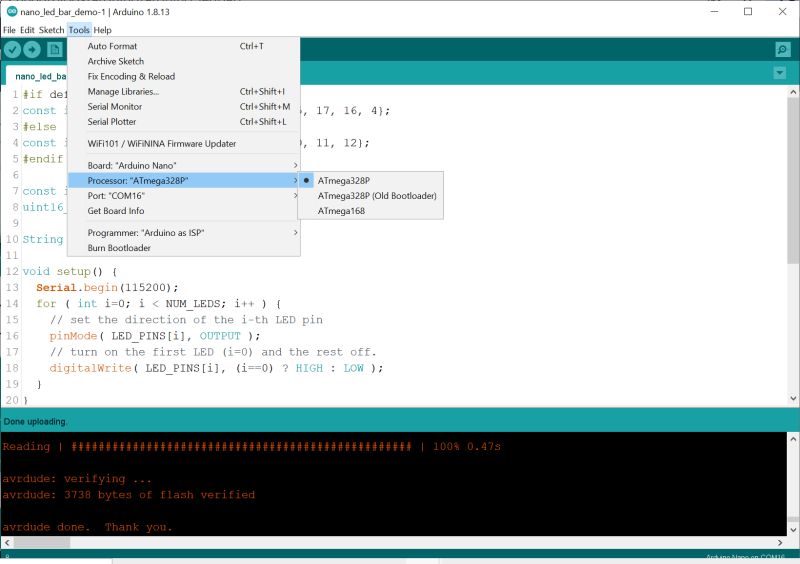Select ATmega328P (Old Bootloader) option
Screen dimensions: 800x564
pos(371,196)
